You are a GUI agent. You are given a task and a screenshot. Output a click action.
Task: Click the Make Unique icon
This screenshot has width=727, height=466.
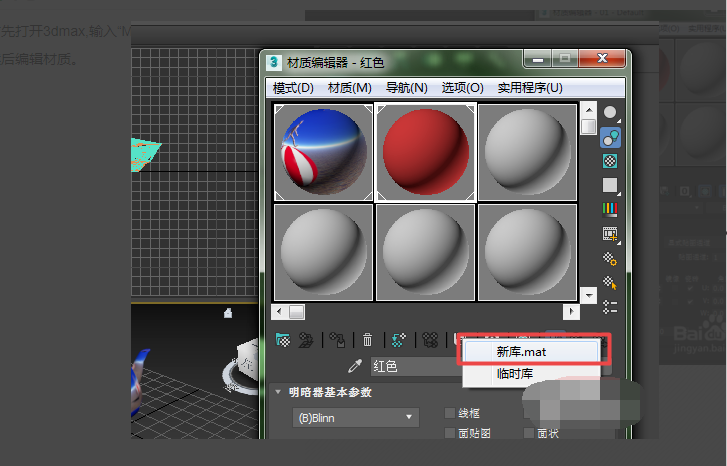[x=430, y=340]
